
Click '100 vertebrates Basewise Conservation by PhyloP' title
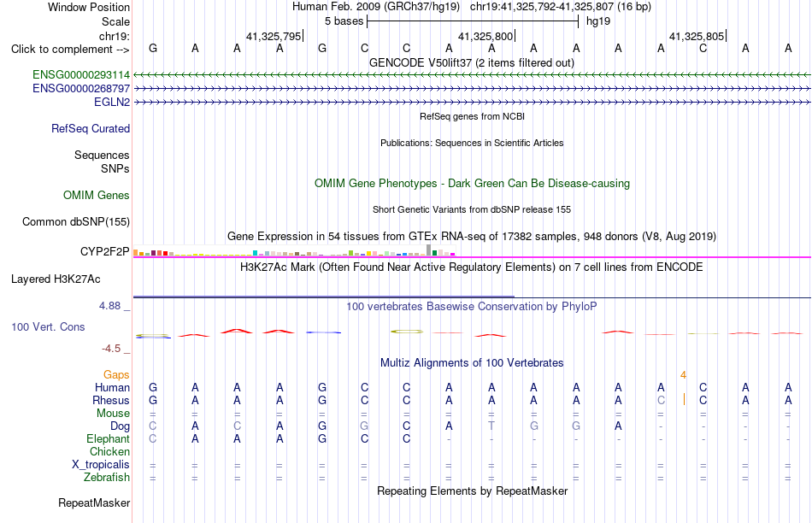tap(472, 307)
